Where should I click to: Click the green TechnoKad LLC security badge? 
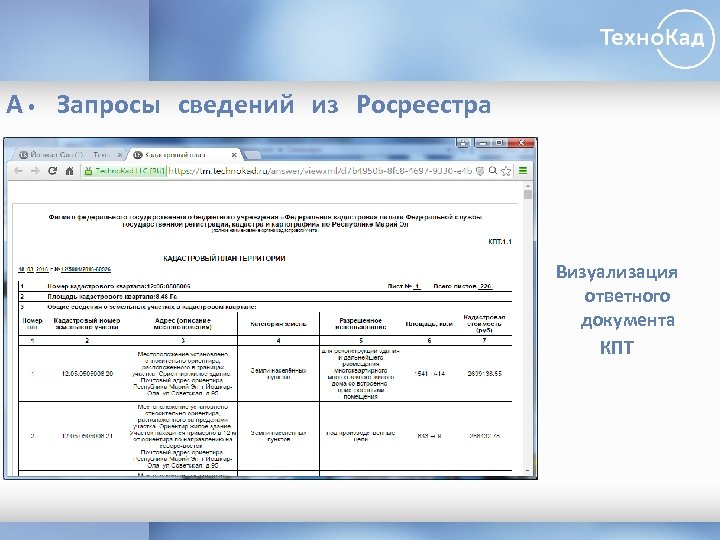(x=124, y=171)
